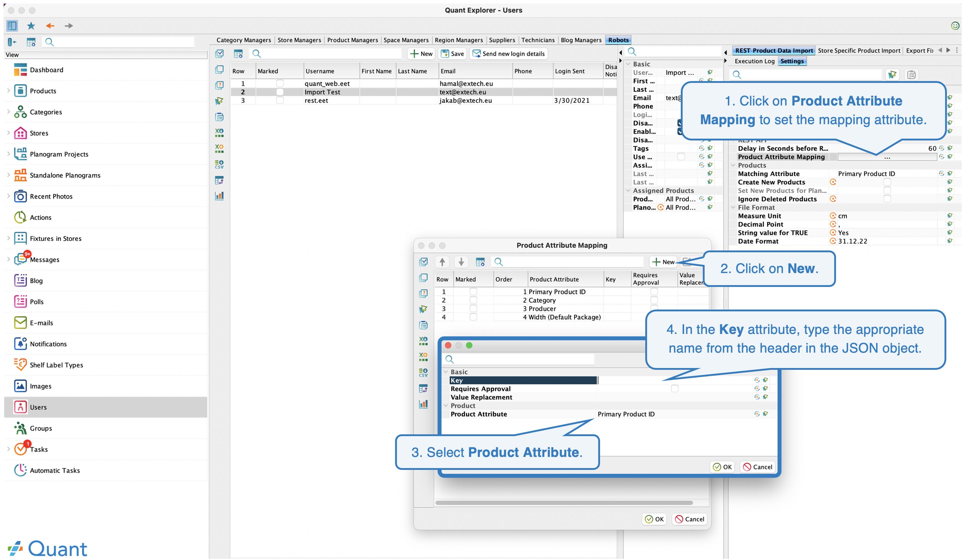Open Actions in the sidebar
Screen dimensions: 965x560
pyautogui.click(x=40, y=217)
